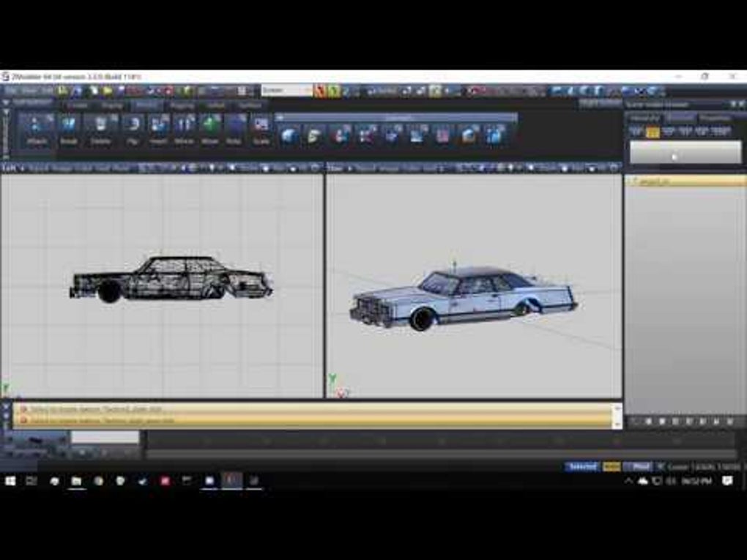Image resolution: width=747 pixels, height=560 pixels.
Task: Toggle the green axis button beside Screen dropdown
Action: tap(334, 91)
